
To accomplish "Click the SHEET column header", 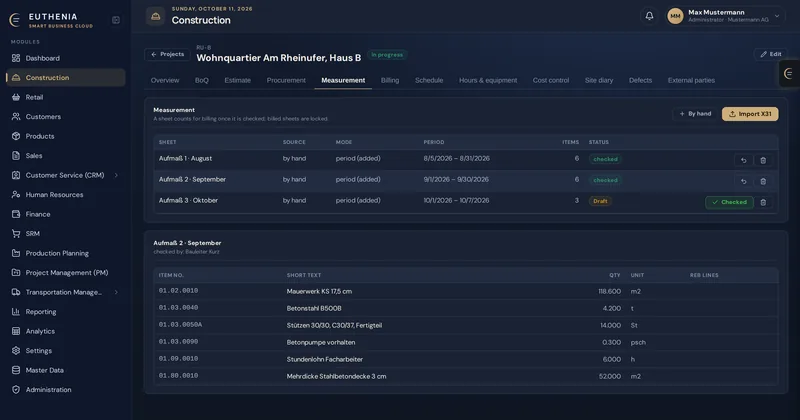I will tap(167, 142).
